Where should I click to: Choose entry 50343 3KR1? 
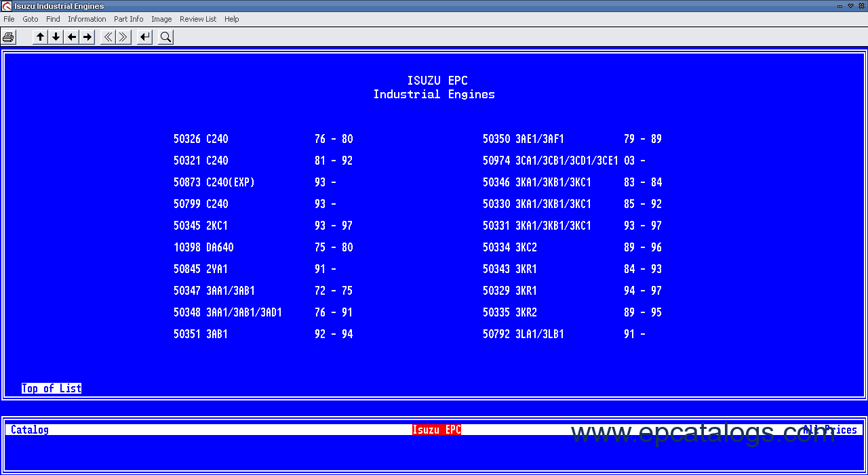(x=572, y=269)
